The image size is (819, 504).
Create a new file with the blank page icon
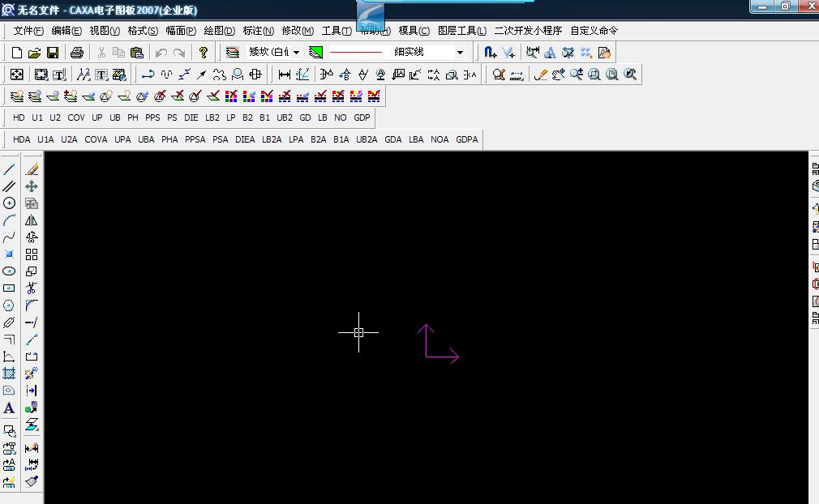pyautogui.click(x=17, y=52)
